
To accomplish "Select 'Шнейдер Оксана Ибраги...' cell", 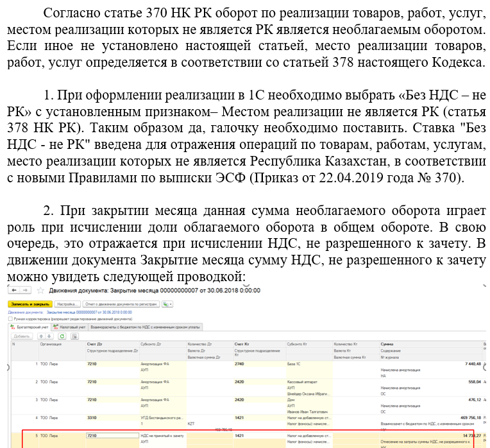I will pos(308,394).
